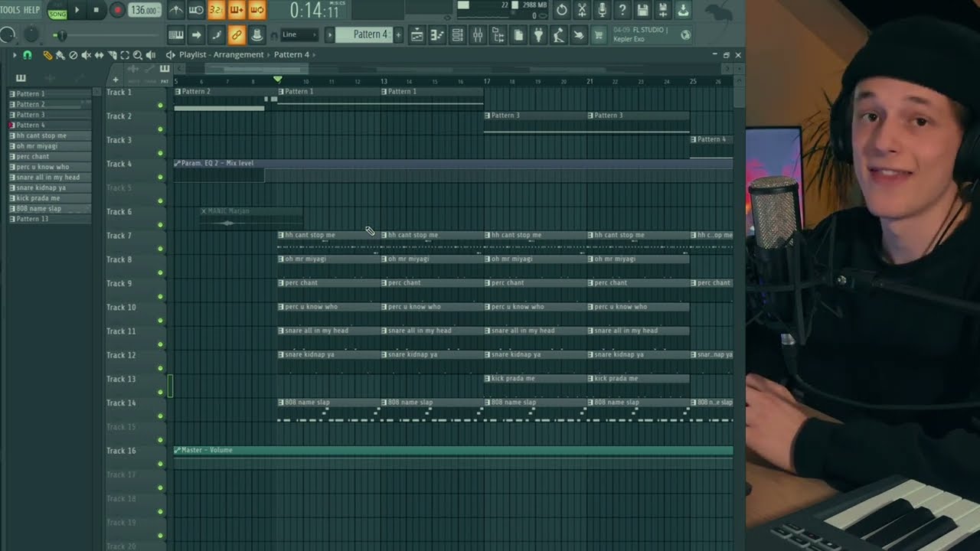This screenshot has width=980, height=551.
Task: Open the Mixer from toolbar
Action: click(x=478, y=34)
